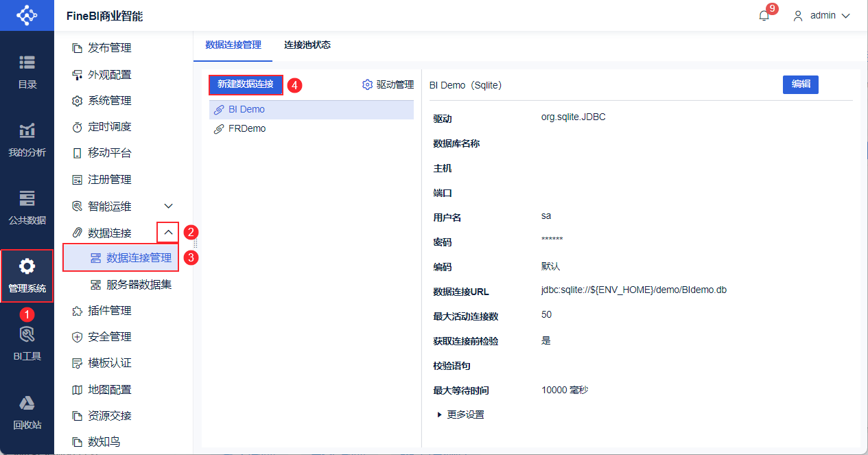Click the password masked value
This screenshot has width=868, height=455.
552,240
